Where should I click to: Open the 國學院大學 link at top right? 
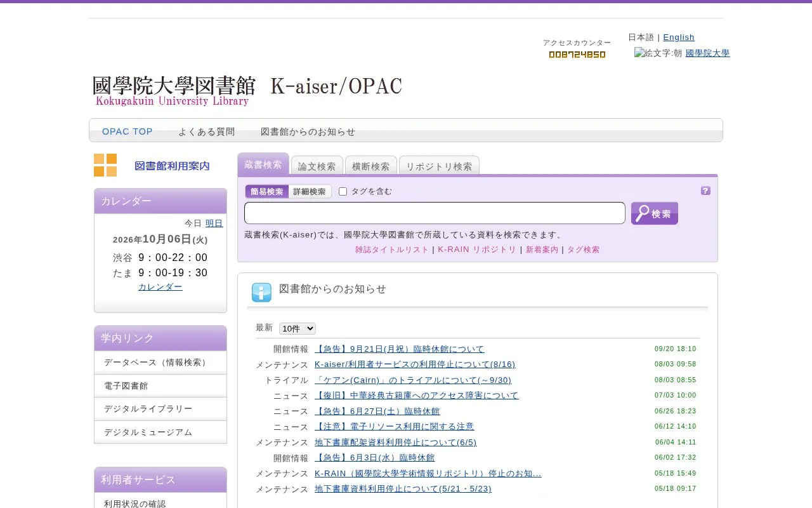tap(708, 53)
